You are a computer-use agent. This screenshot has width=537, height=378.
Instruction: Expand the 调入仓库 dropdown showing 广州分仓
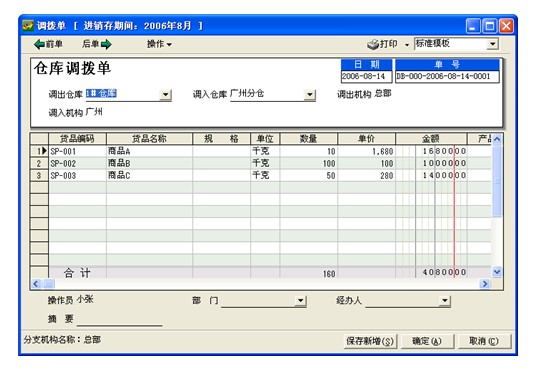click(310, 94)
